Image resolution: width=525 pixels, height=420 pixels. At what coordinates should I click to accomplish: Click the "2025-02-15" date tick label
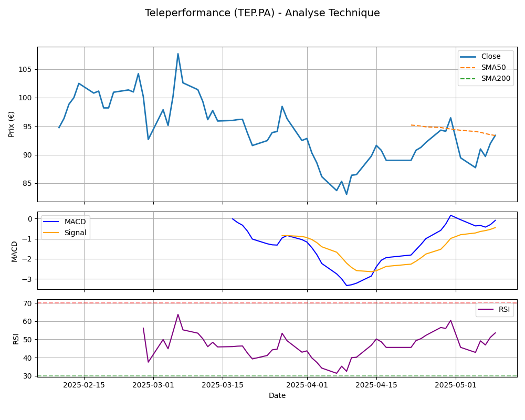[x=84, y=385]
